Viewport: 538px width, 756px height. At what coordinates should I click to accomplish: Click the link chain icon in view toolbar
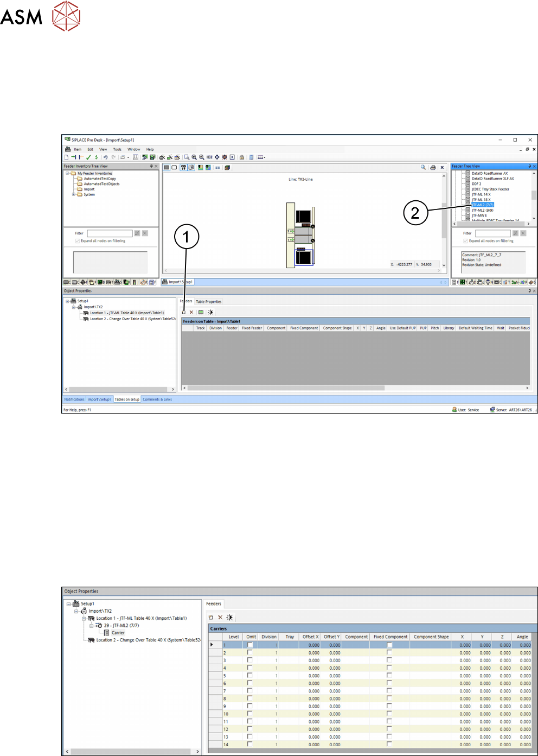[217, 168]
